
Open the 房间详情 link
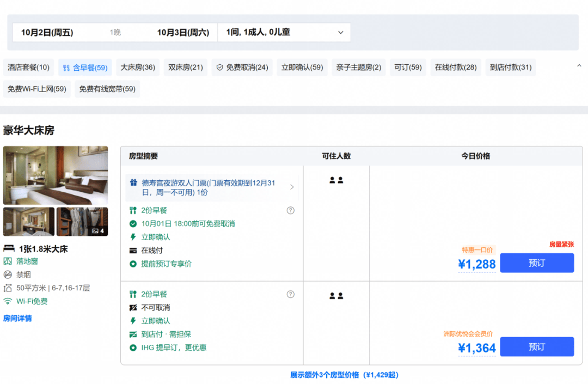[x=17, y=319]
